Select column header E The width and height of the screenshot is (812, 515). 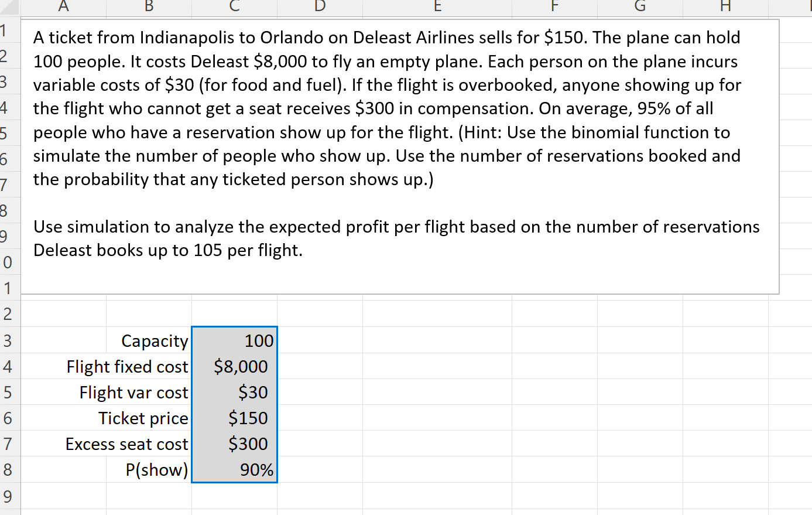coord(437,6)
